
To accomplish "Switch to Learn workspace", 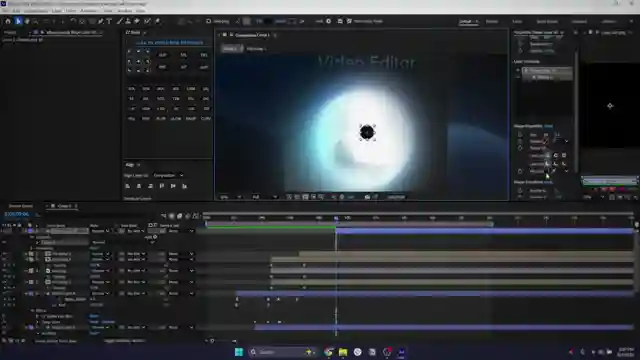I will click(x=517, y=21).
